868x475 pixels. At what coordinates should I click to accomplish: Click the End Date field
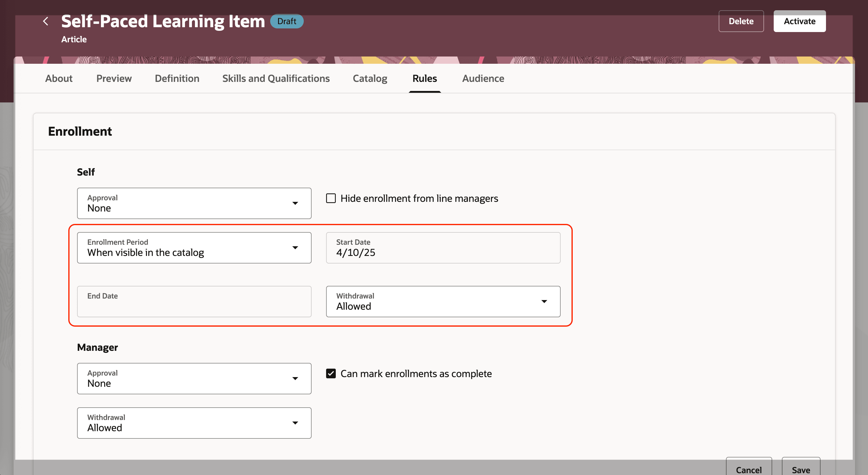[x=194, y=302]
